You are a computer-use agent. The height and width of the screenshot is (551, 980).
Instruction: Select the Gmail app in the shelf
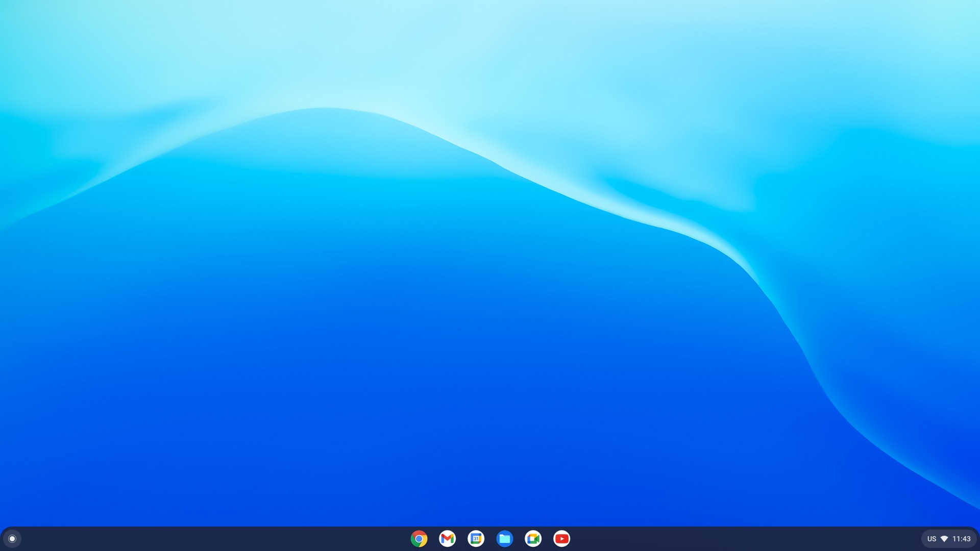click(448, 538)
